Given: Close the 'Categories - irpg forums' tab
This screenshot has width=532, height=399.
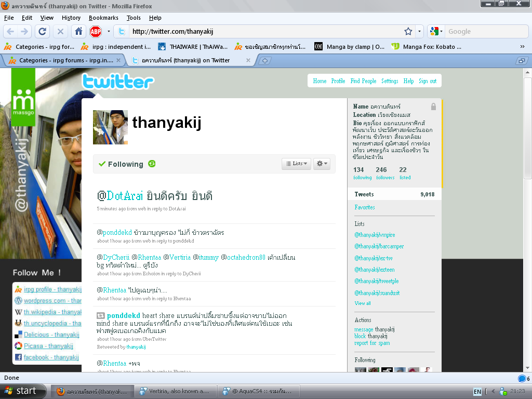Looking at the screenshot, I should click(x=118, y=60).
